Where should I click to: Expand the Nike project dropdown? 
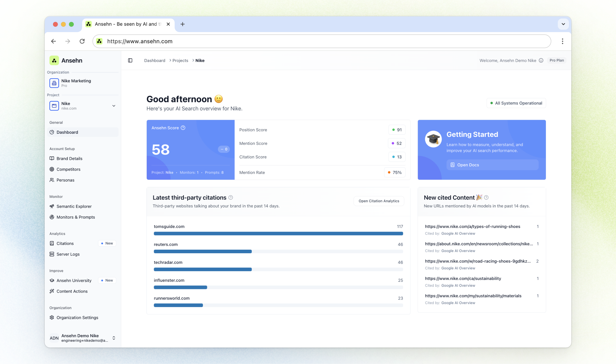(114, 106)
